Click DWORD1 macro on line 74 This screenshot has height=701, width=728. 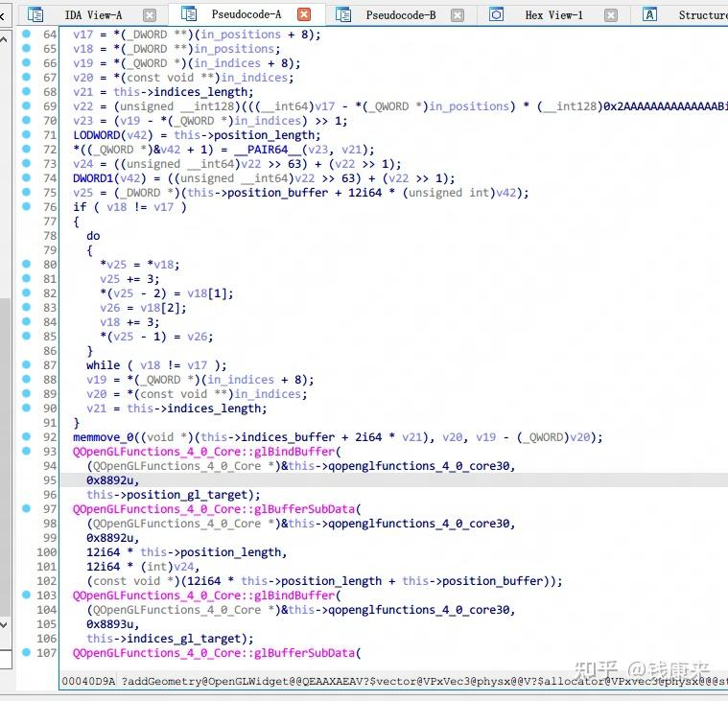pyautogui.click(x=93, y=178)
